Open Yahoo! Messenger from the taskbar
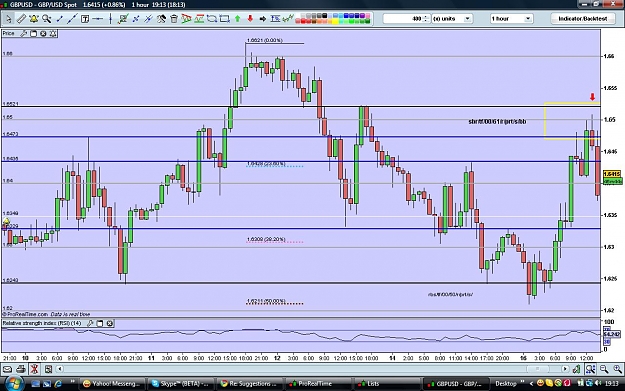Image resolution: width=625 pixels, height=391 pixels. point(112,384)
